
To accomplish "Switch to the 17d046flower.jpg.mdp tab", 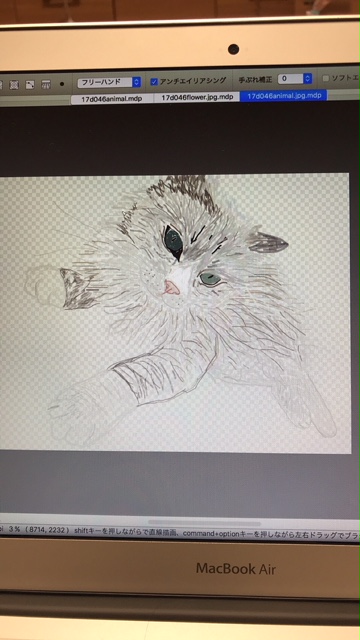I will pos(197,98).
